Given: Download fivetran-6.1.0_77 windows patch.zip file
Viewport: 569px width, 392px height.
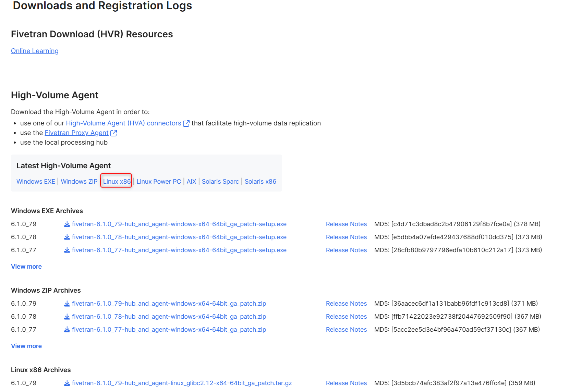Looking at the screenshot, I should coord(169,330).
